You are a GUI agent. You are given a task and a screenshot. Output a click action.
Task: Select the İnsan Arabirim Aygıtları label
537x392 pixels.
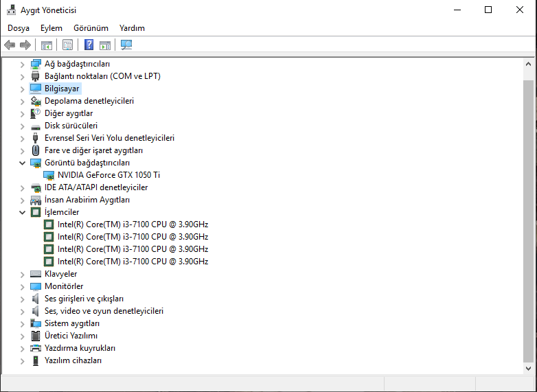[x=87, y=200]
